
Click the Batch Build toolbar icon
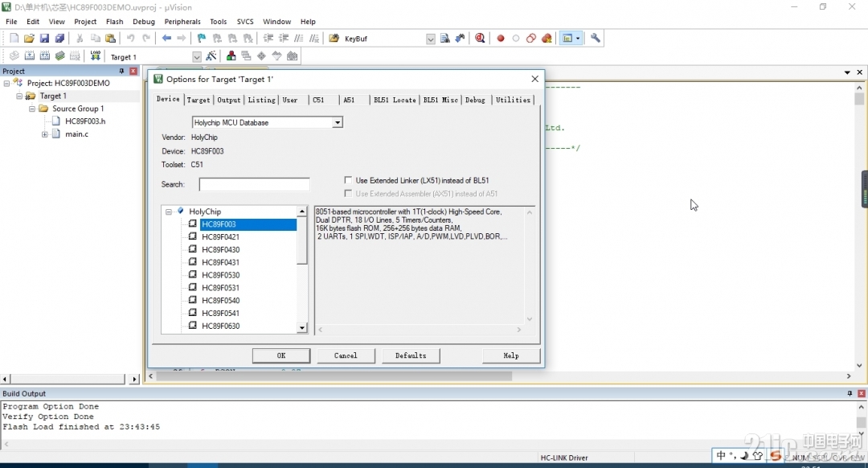(59, 56)
